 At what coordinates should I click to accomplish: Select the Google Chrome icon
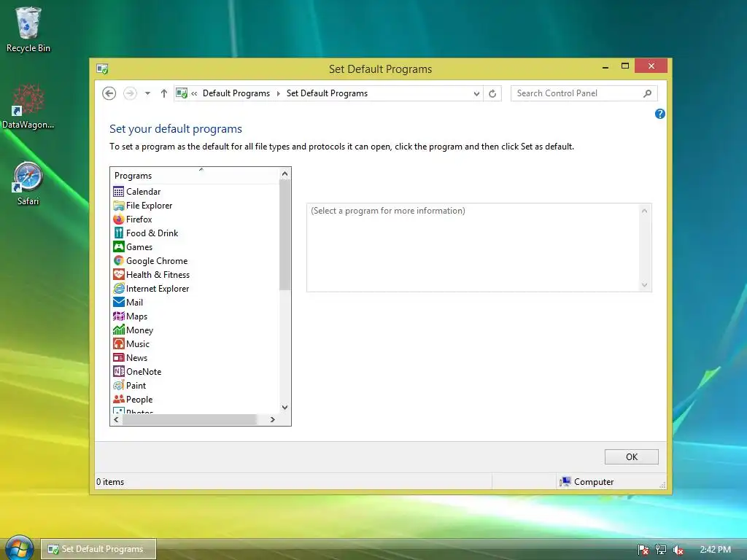click(x=119, y=261)
